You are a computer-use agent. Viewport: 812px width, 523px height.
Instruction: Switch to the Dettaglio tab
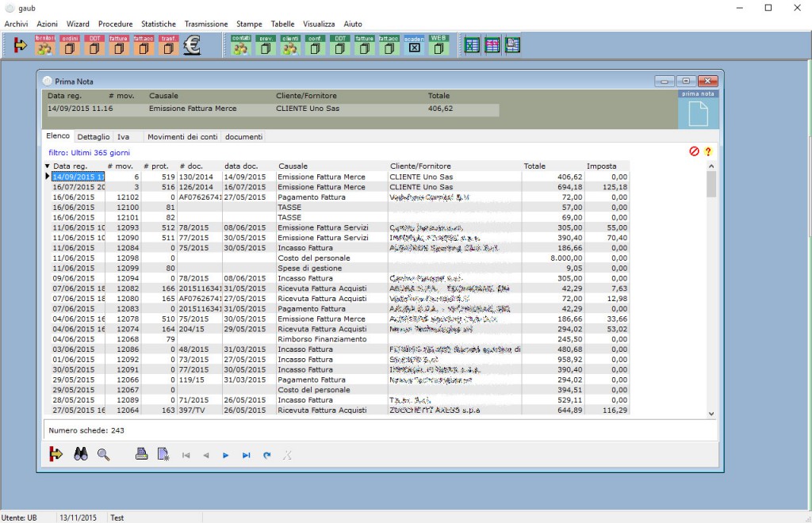click(x=94, y=137)
